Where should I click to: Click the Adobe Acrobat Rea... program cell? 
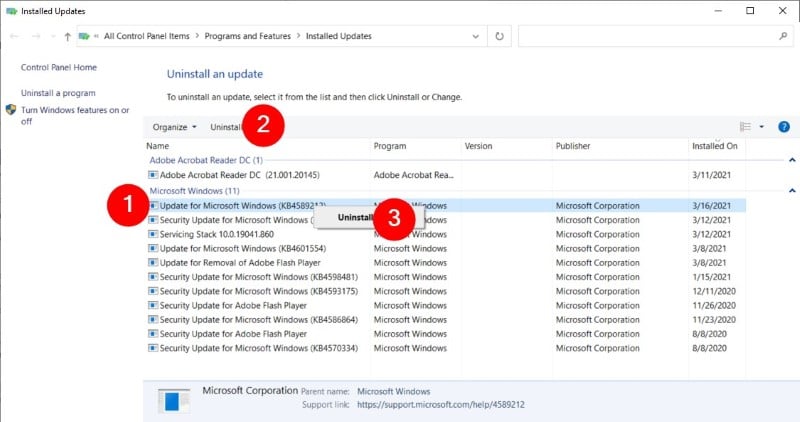[x=413, y=175]
